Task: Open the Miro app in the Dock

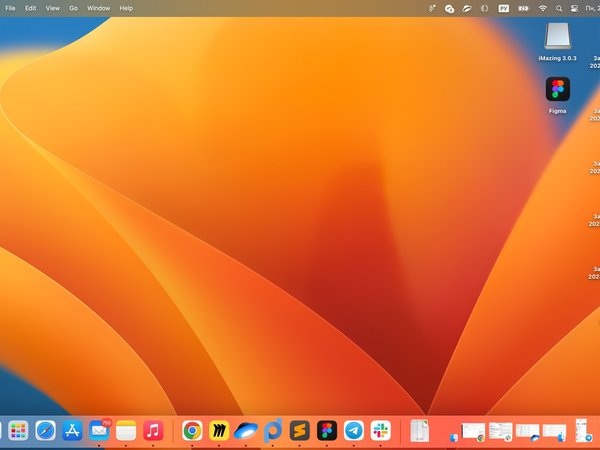Action: point(219,431)
